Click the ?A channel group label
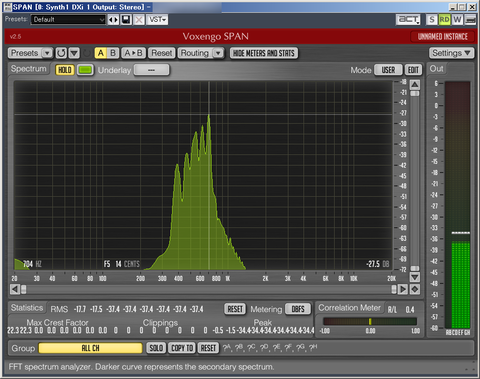 pos(227,348)
